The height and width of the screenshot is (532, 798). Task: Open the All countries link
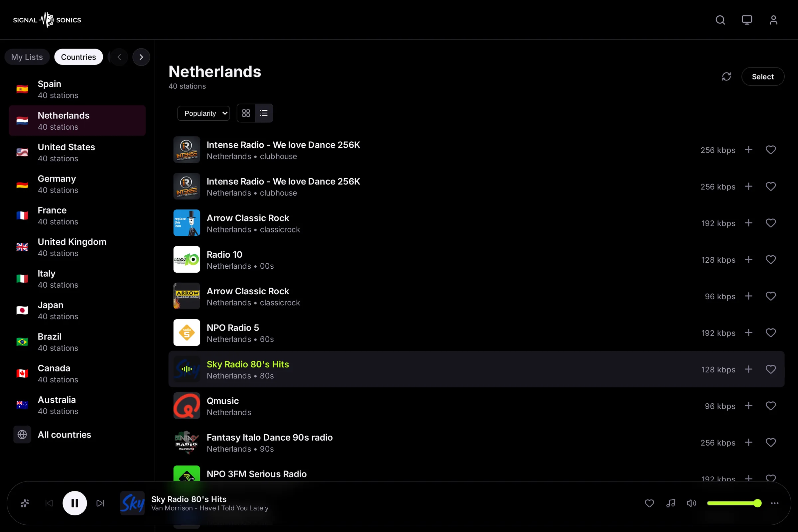[x=65, y=435]
